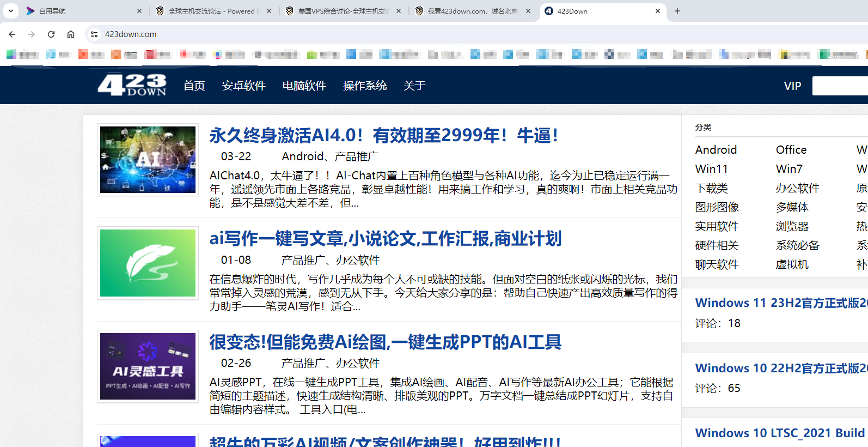Click the 423 Down site logo
This screenshot has width=868, height=447.
click(x=132, y=85)
